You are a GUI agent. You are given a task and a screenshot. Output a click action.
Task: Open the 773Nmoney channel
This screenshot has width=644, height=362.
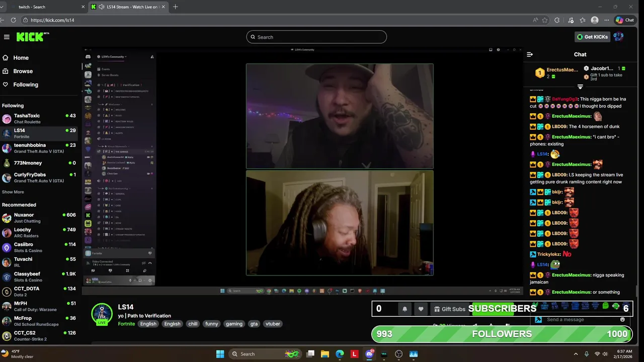point(39,163)
